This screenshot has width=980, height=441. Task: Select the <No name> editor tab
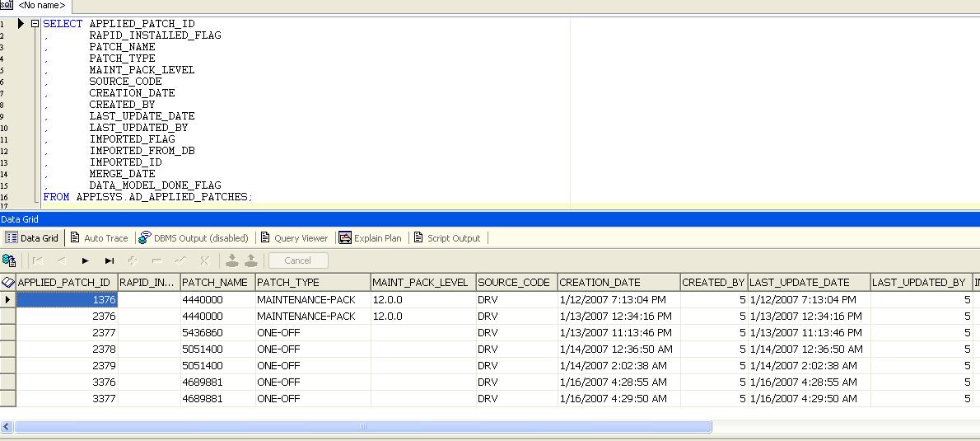[x=42, y=6]
